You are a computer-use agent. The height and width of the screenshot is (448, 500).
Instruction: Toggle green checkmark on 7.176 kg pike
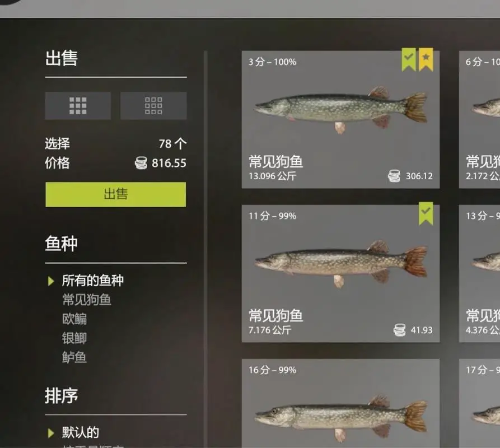426,213
